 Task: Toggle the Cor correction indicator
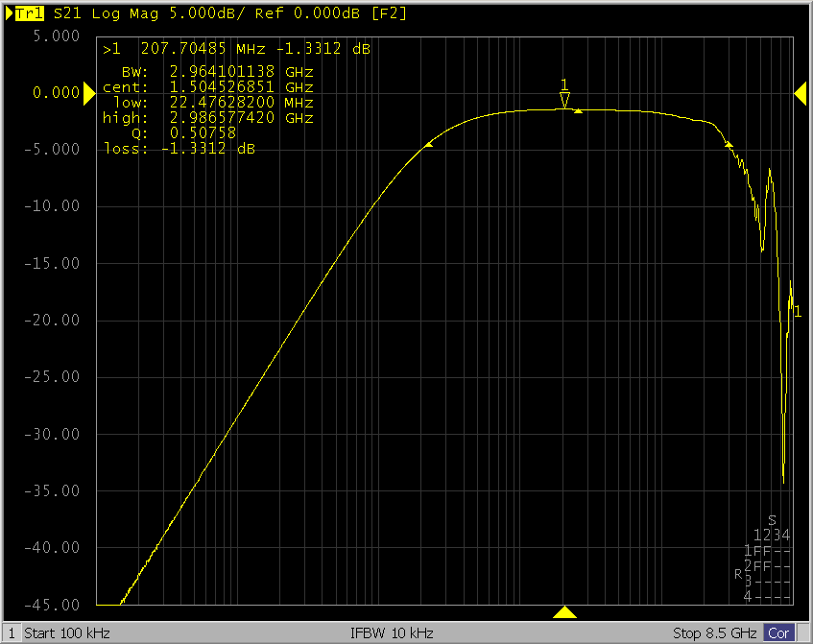point(777,633)
